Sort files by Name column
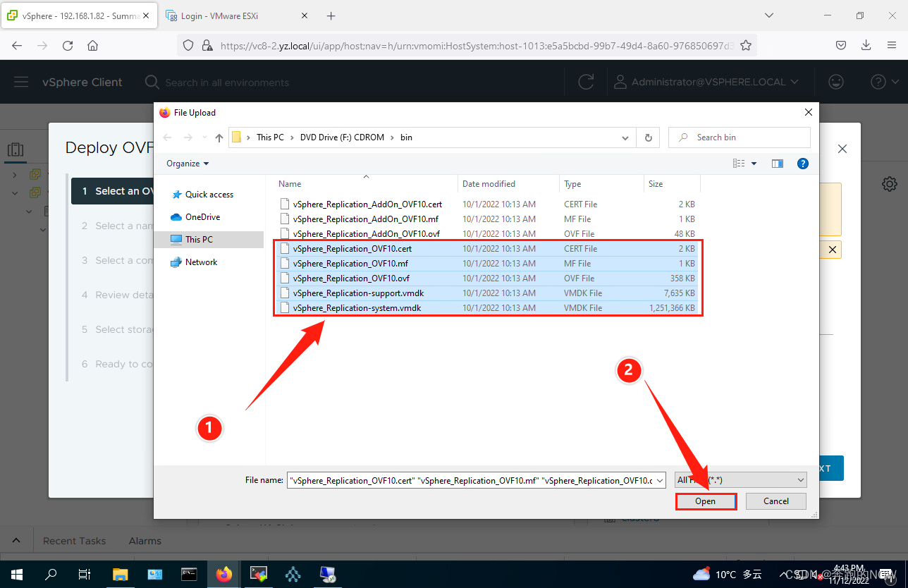Screen dimensions: 908x588 click(365, 184)
